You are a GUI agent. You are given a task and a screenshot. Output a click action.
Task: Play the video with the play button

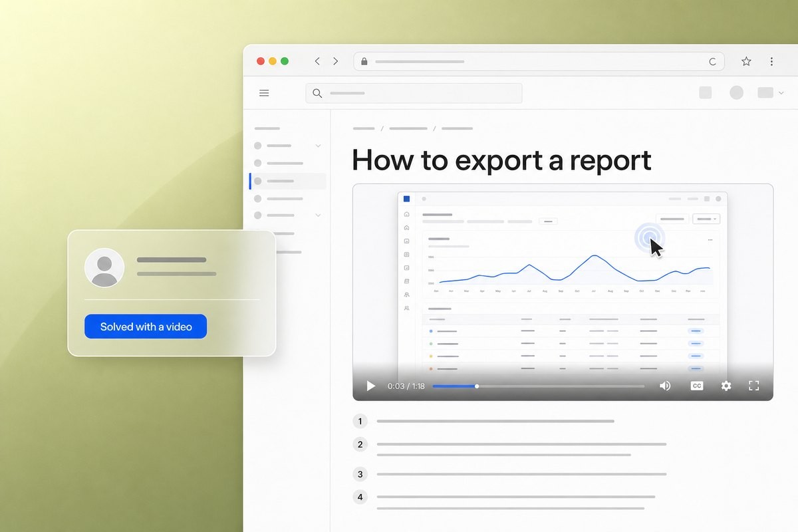pos(371,386)
